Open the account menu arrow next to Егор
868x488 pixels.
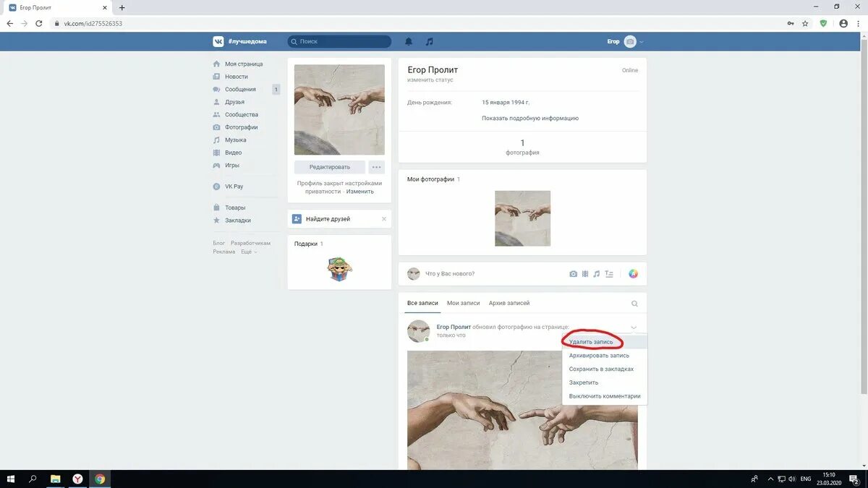(x=642, y=42)
